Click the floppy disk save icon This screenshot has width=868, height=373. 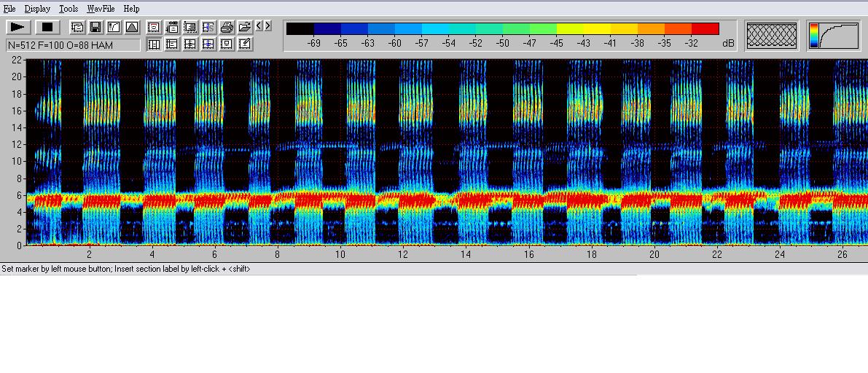coord(95,27)
